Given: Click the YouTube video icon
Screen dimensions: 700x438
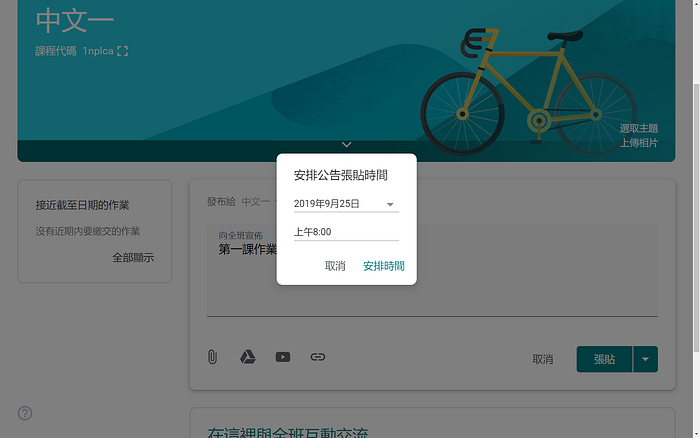Looking at the screenshot, I should [283, 357].
